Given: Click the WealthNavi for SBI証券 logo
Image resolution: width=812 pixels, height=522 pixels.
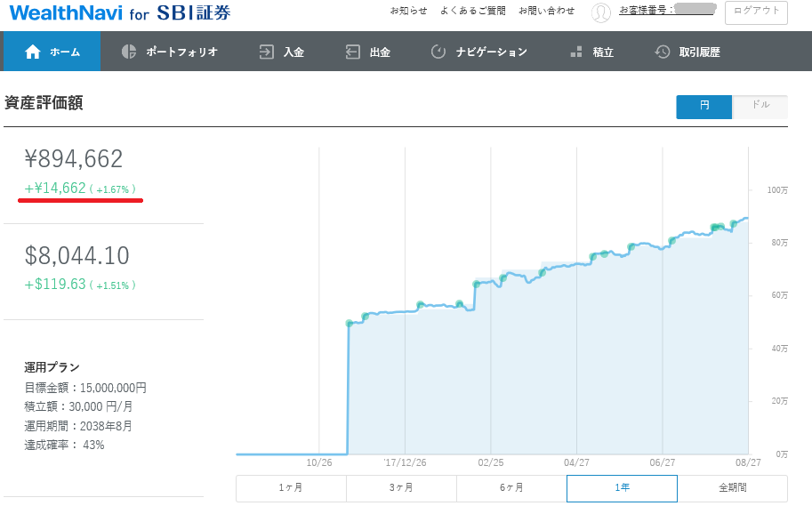Looking at the screenshot, I should coord(120,13).
